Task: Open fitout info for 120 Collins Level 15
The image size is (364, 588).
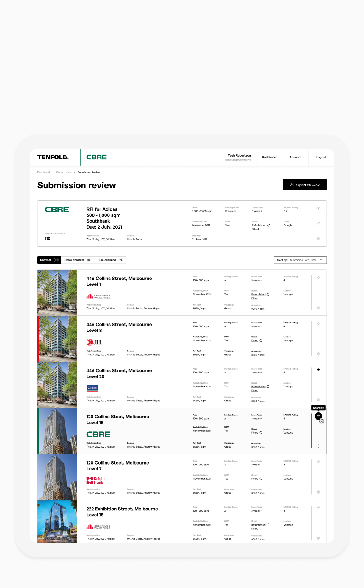Action: 261,433
